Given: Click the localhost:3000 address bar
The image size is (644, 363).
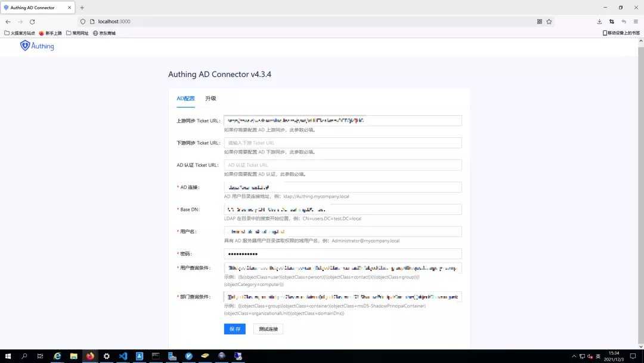Looking at the screenshot, I should coord(308,21).
